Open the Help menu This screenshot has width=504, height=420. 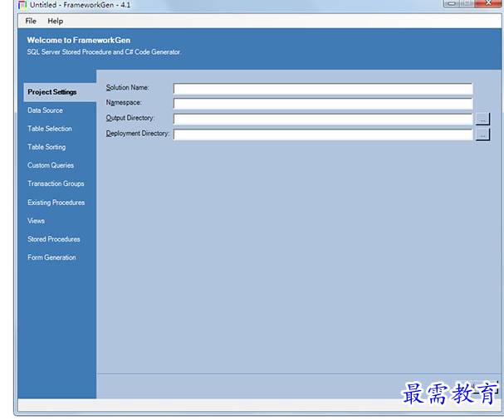coord(56,22)
